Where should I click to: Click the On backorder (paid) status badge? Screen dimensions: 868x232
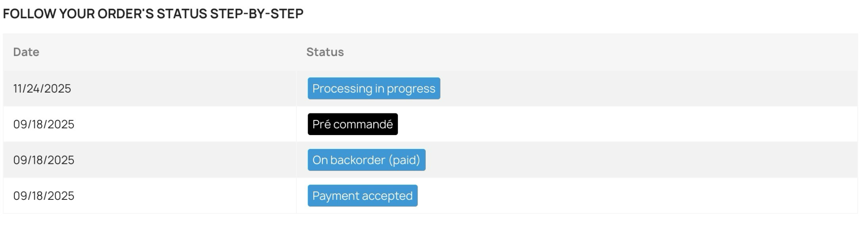tap(366, 160)
